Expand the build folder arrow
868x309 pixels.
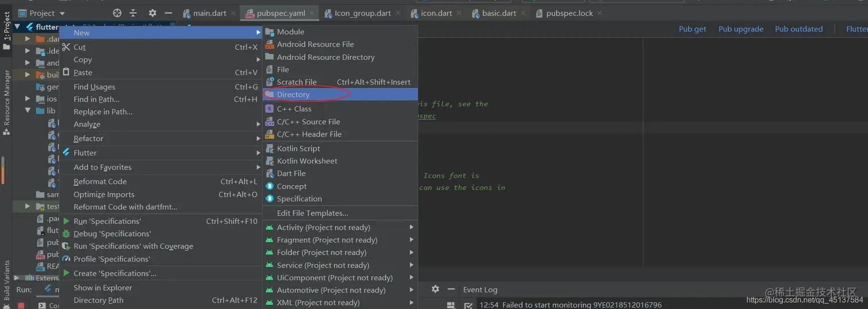pyautogui.click(x=28, y=75)
